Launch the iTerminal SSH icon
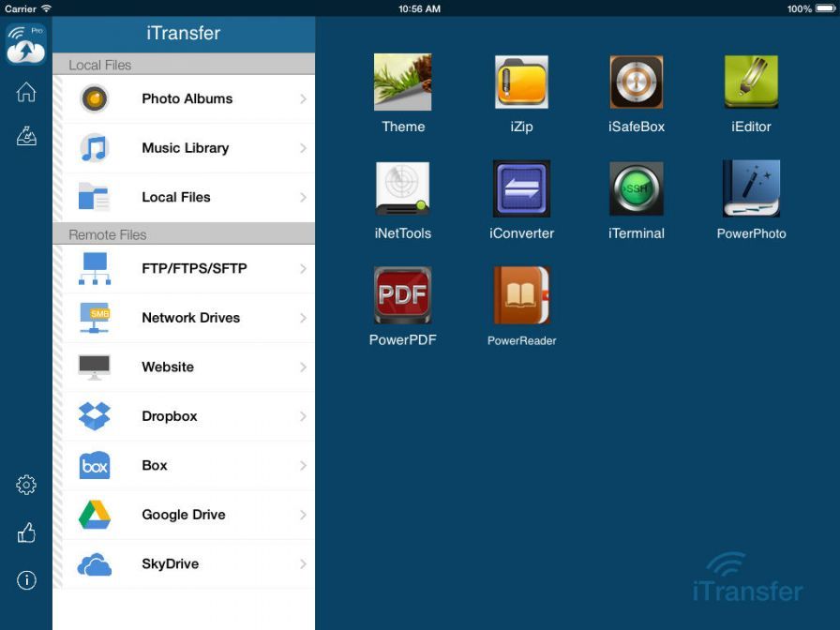The width and height of the screenshot is (840, 630). click(x=636, y=188)
